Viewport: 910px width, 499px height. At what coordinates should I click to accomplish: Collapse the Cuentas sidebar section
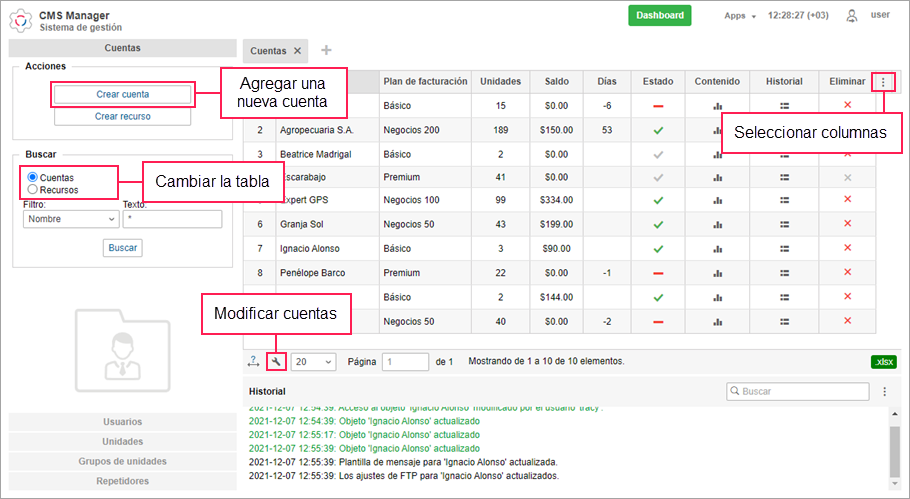pos(122,48)
